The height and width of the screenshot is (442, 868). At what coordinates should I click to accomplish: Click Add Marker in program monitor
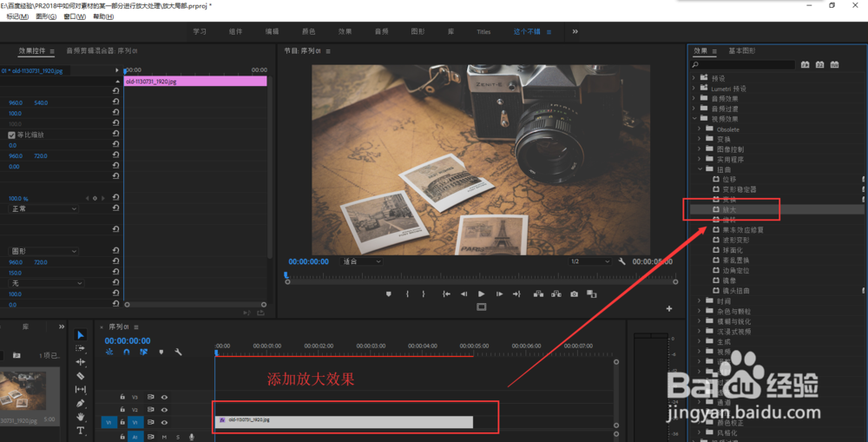coord(389,294)
